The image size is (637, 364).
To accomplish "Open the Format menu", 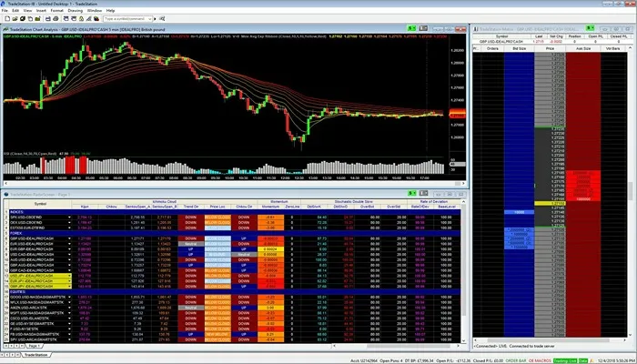I will tap(55, 10).
